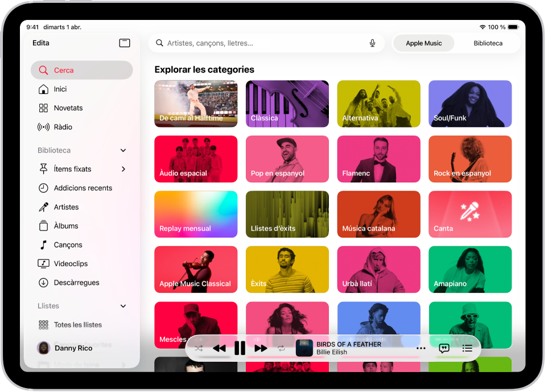
Task: Collapse the Biblioteca section chevron
Action: [x=123, y=150]
